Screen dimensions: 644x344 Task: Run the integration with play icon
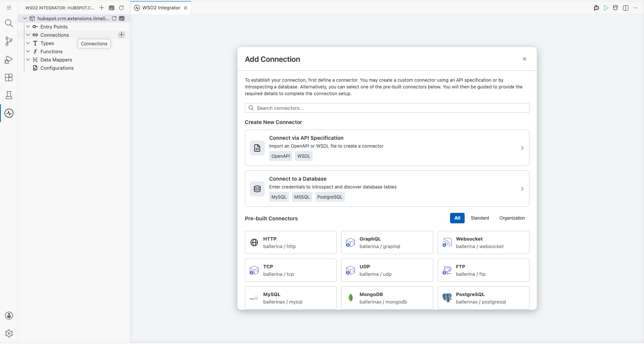pos(606,8)
